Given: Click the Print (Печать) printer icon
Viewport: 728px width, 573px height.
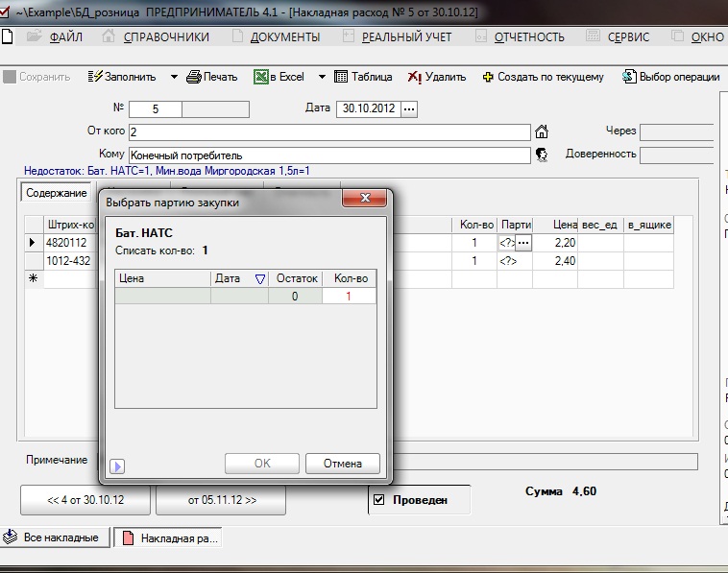Looking at the screenshot, I should pyautogui.click(x=194, y=77).
